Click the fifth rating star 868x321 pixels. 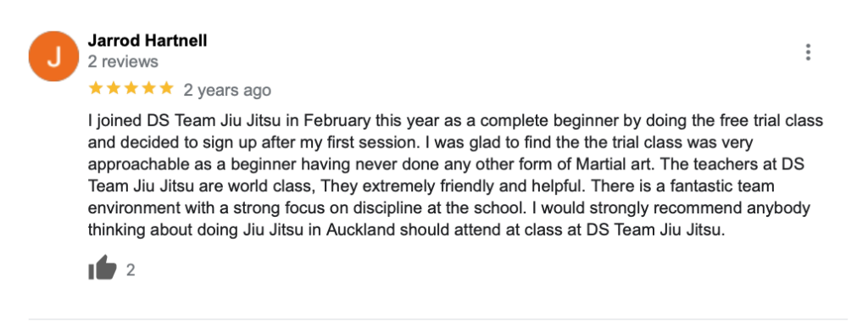point(166,88)
